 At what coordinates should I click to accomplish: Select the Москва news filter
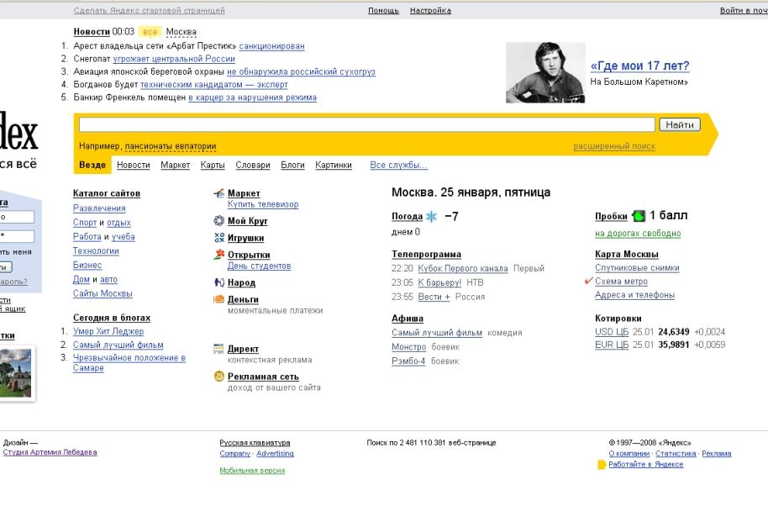[x=181, y=32]
